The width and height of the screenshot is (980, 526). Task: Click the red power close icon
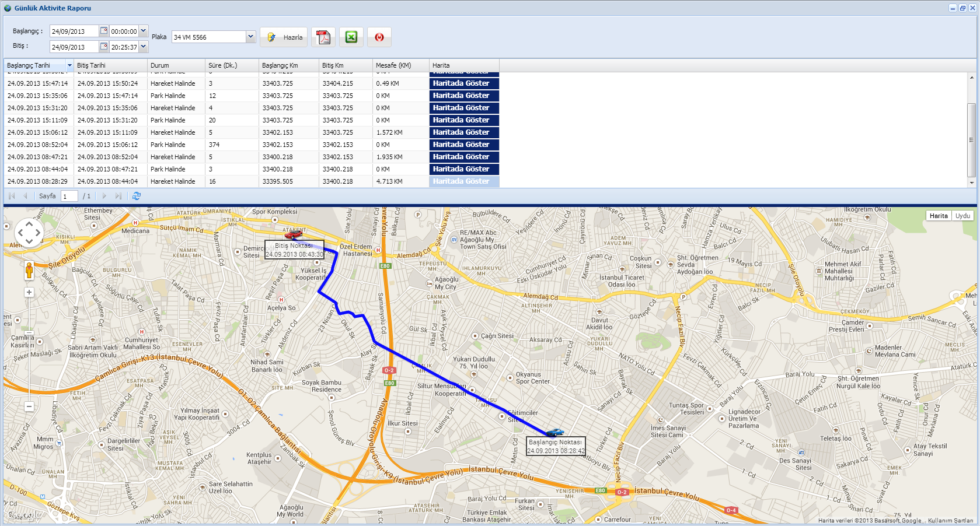coord(379,37)
